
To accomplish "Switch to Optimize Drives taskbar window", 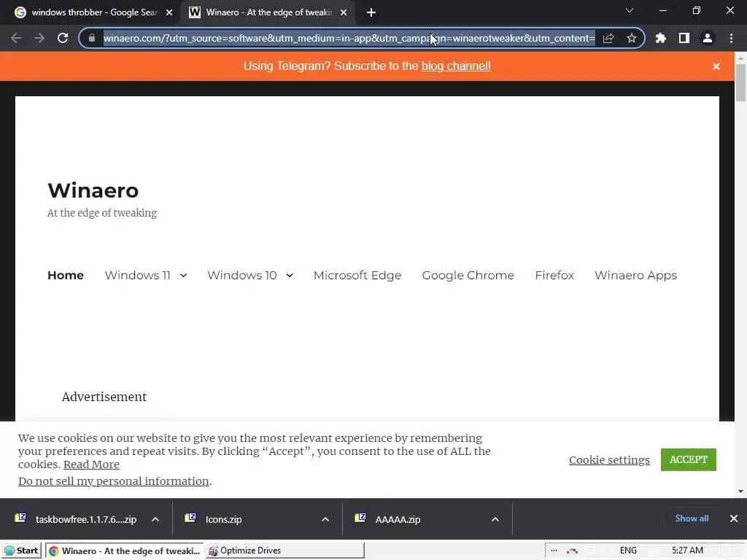I will coord(285,551).
